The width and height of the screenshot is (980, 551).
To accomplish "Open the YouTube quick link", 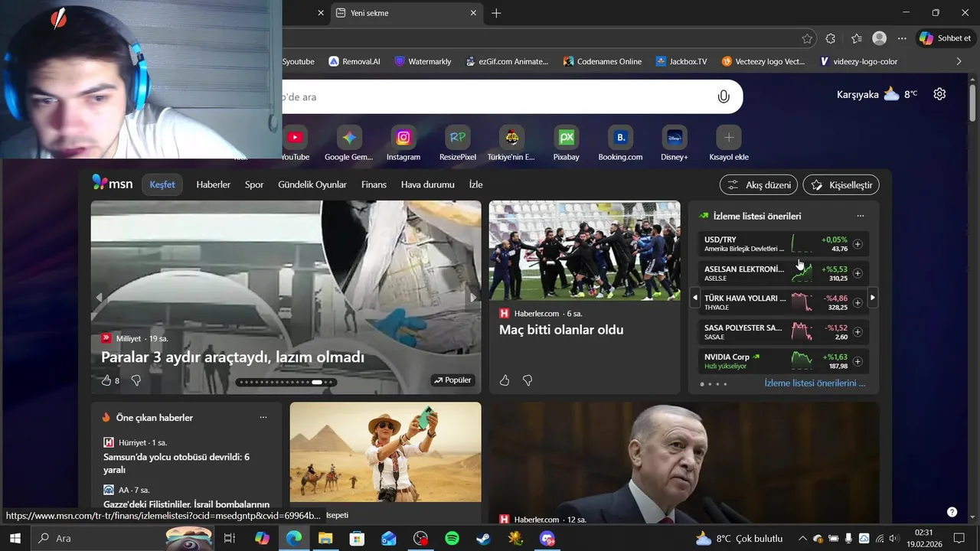I will (x=295, y=144).
